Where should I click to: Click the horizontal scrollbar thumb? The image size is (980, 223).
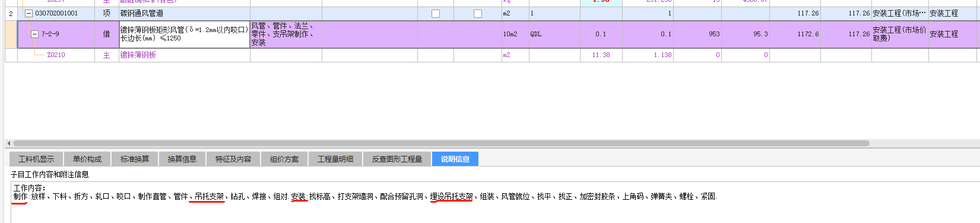(x=441, y=143)
